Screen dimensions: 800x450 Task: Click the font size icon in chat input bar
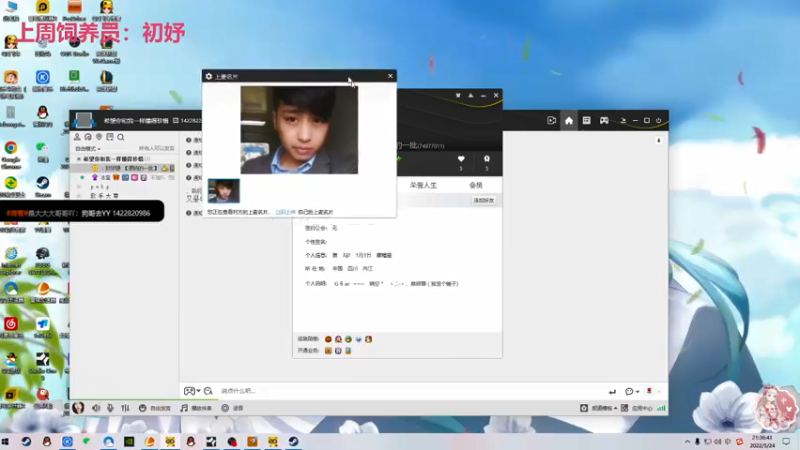208,391
